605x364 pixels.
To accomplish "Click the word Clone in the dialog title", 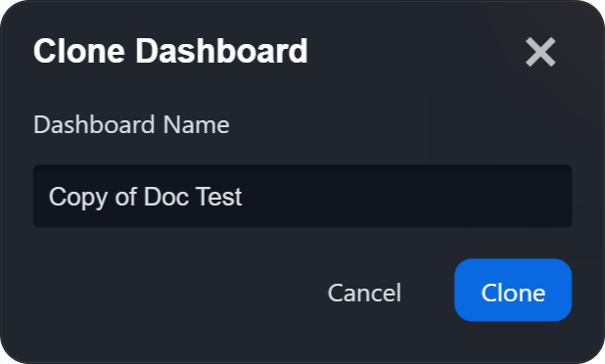I will 79,51.
